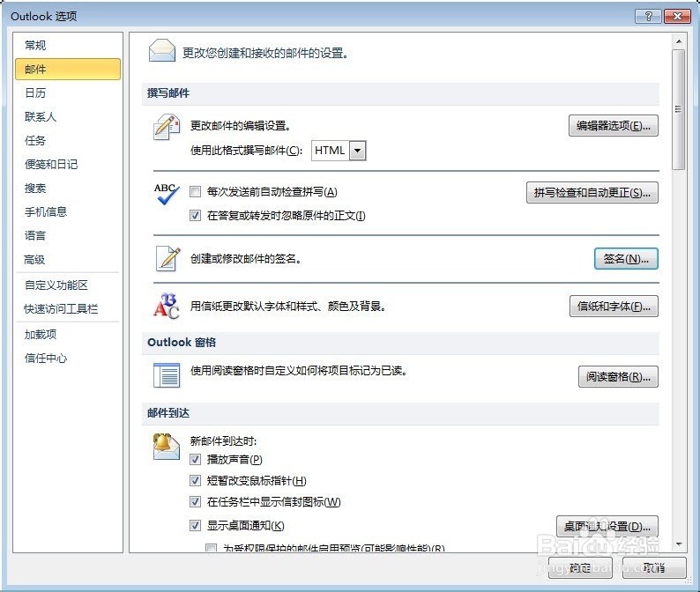Image resolution: width=700 pixels, height=592 pixels.
Task: Click the 签名 button
Action: (626, 259)
